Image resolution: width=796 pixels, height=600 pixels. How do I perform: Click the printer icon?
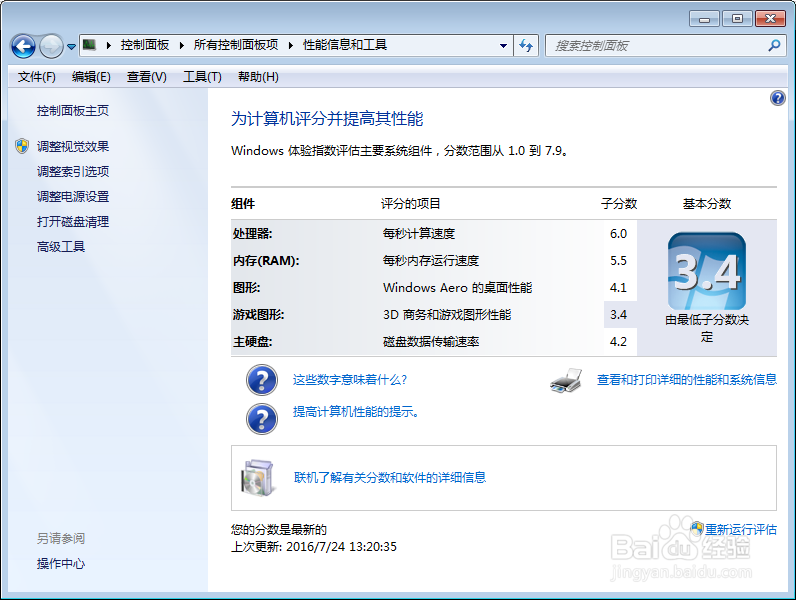(566, 381)
